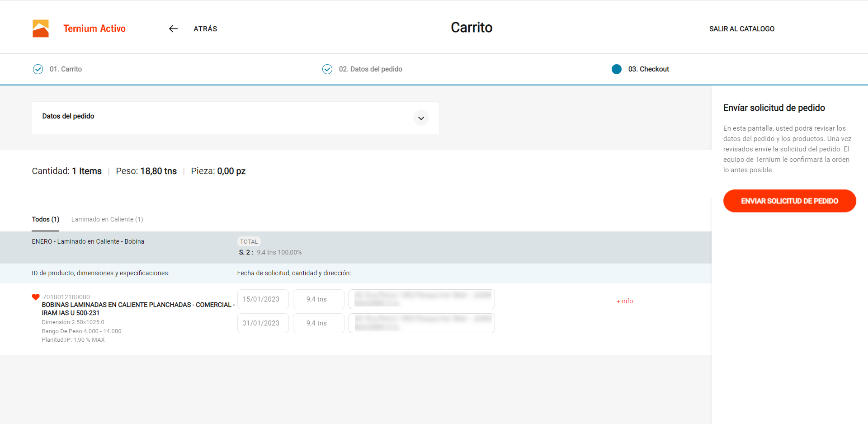Select the Laminado en Caliente (1) tab
Screen dimensions: 868x424
pos(107,219)
